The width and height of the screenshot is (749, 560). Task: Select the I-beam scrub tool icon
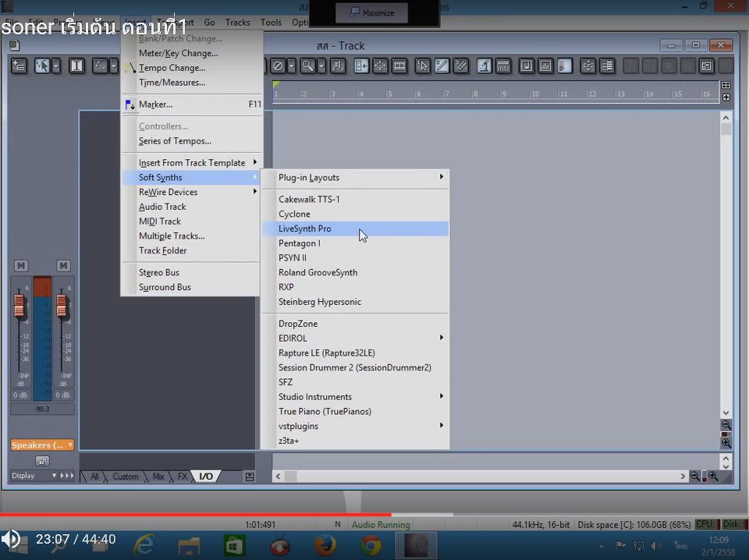[76, 66]
